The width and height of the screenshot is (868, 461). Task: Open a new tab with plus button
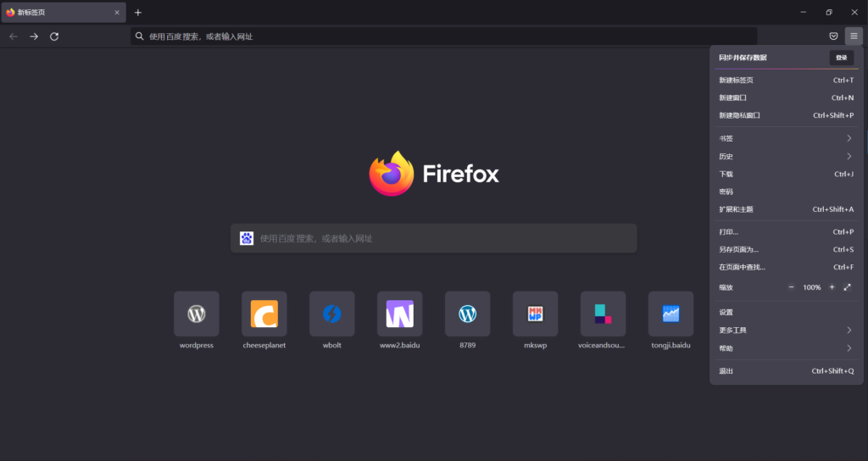(x=138, y=12)
